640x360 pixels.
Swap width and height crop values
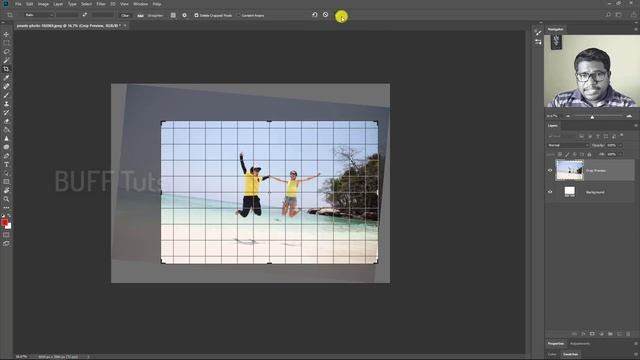[x=84, y=15]
